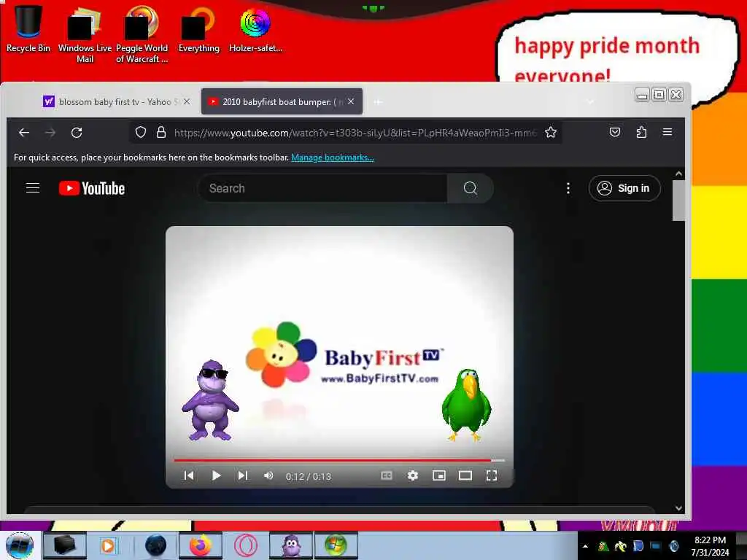This screenshot has width=747, height=560.
Task: Go forward one page in Firefox
Action: 50,133
